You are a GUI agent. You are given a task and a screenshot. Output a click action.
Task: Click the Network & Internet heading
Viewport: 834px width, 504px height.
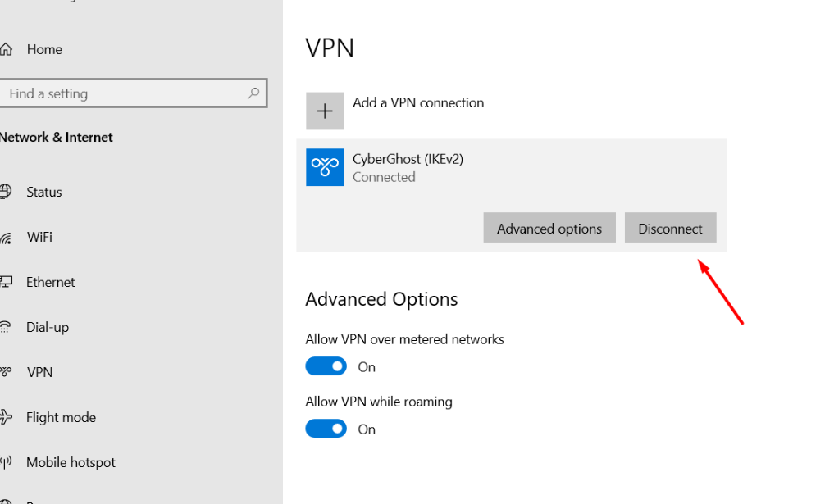[x=57, y=137]
